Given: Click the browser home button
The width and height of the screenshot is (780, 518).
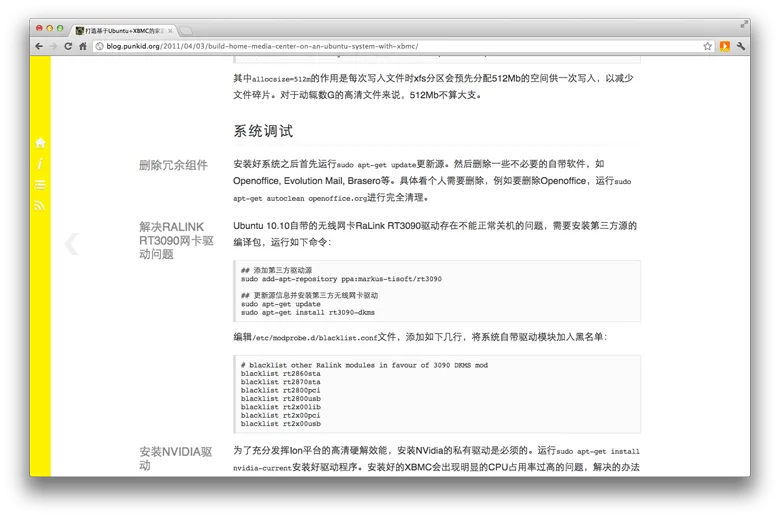Looking at the screenshot, I should (x=82, y=46).
